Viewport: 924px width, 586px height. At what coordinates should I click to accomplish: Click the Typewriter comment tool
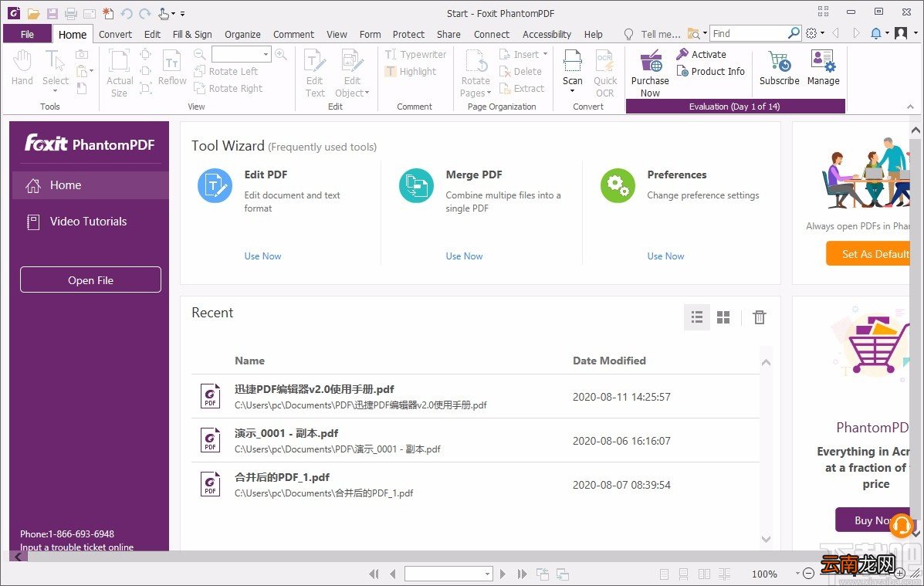[x=416, y=54]
